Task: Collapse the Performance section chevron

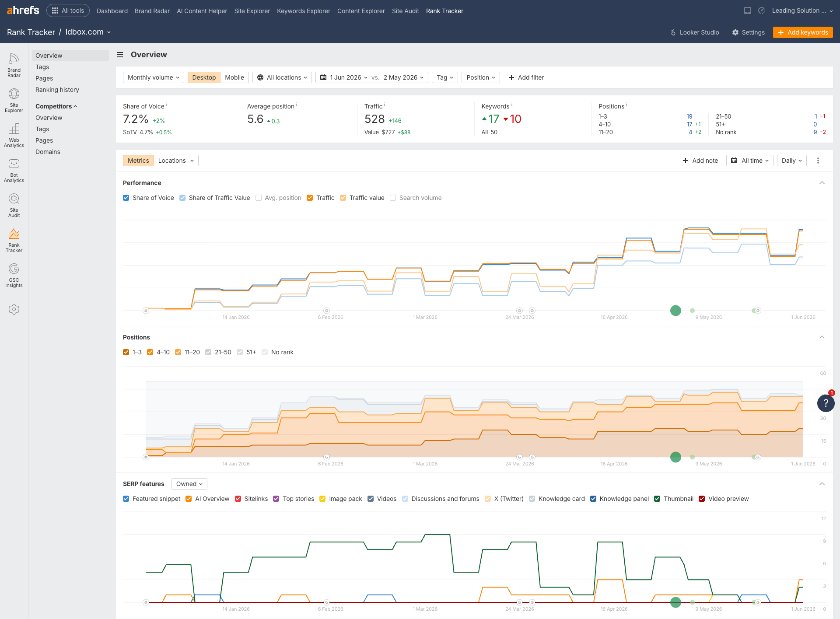Action: point(822,183)
